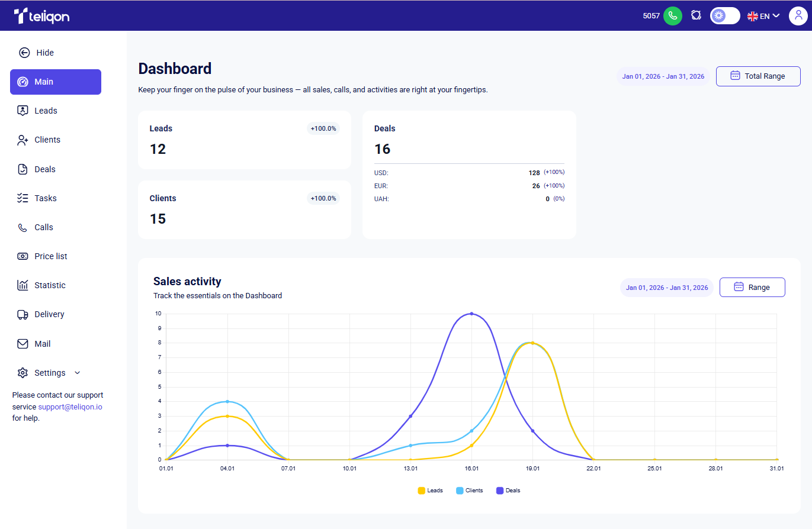Click the Deals peak point at 16.01

click(x=471, y=314)
